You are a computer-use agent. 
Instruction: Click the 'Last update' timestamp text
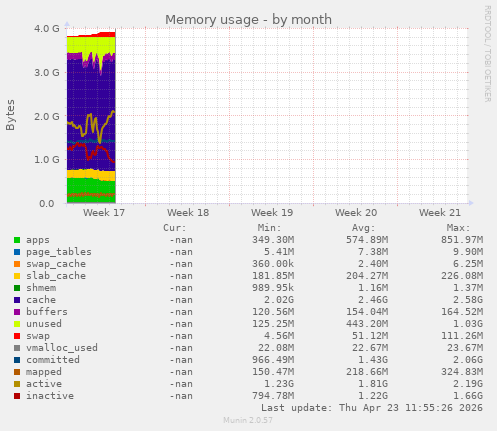372,408
